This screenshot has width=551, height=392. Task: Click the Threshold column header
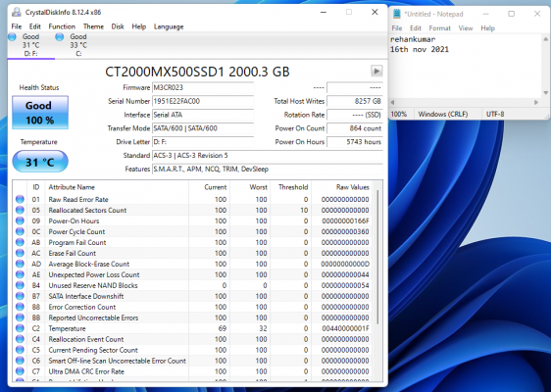[291, 187]
